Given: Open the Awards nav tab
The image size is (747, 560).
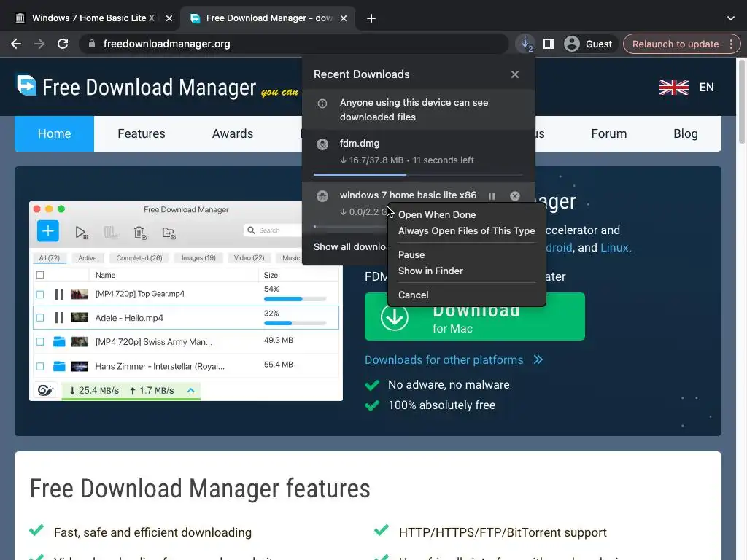Looking at the screenshot, I should point(233,134).
